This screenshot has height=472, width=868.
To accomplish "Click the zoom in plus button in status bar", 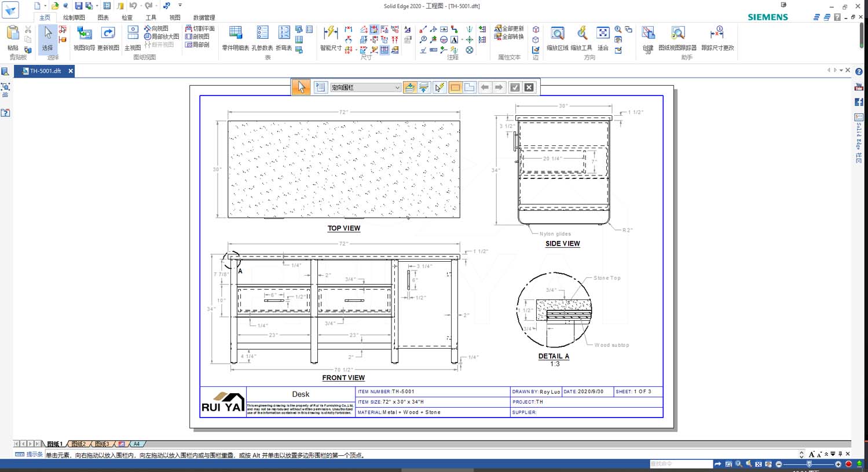I will (x=838, y=464).
